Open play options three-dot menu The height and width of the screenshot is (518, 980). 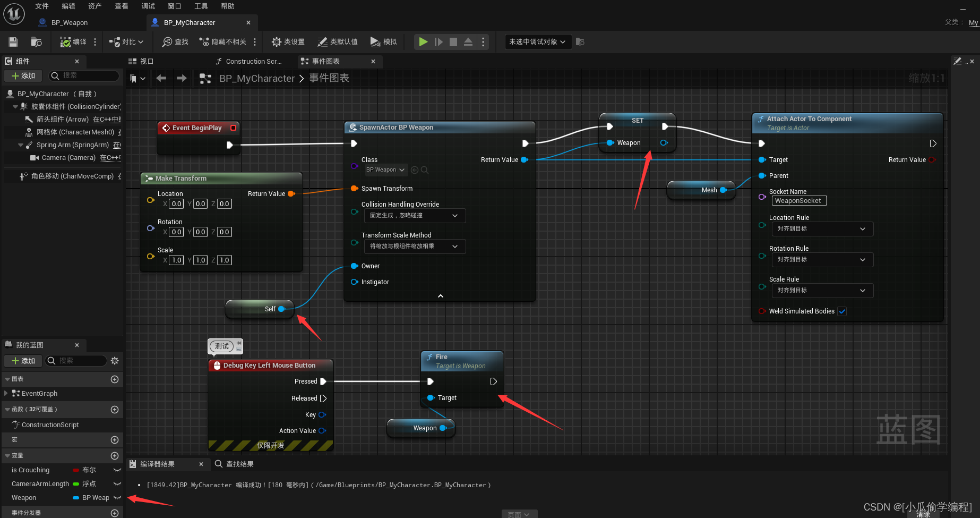[483, 42]
